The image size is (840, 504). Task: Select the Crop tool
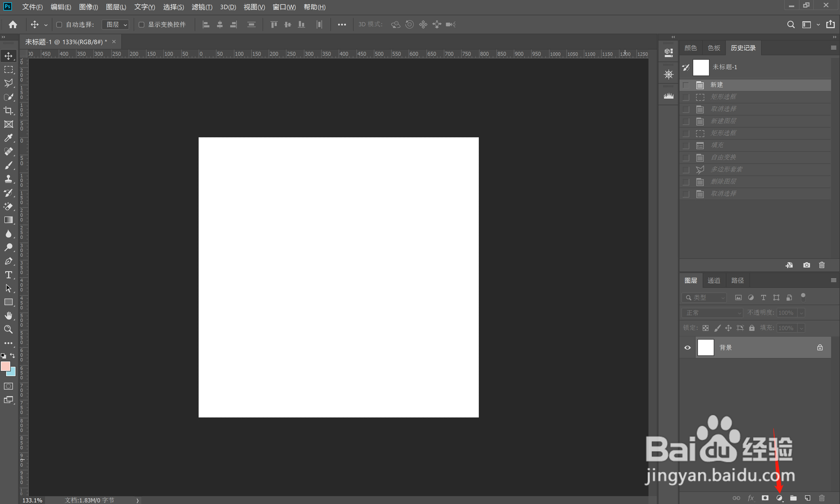click(x=8, y=111)
